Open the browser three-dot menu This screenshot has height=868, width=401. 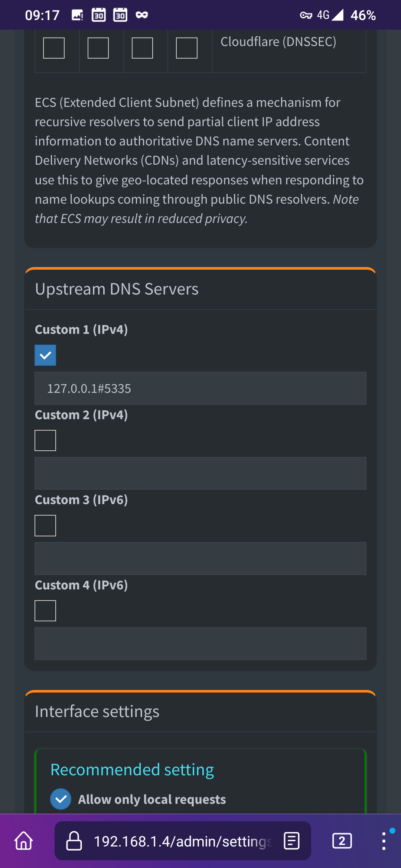pyautogui.click(x=384, y=841)
